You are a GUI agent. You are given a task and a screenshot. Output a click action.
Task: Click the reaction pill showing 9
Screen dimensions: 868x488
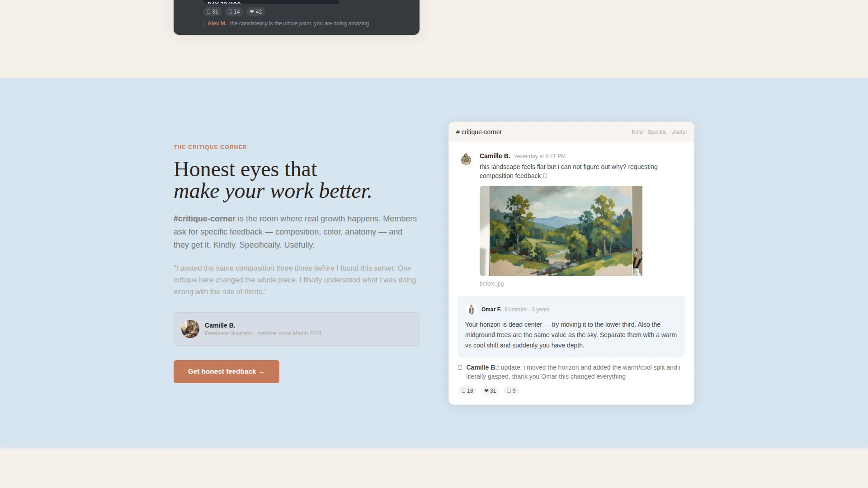tap(511, 391)
